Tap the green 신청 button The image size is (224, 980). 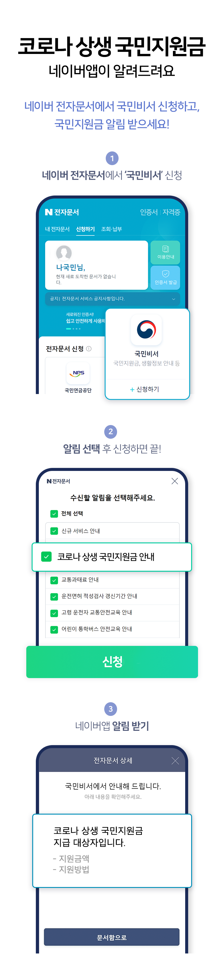pyautogui.click(x=112, y=662)
